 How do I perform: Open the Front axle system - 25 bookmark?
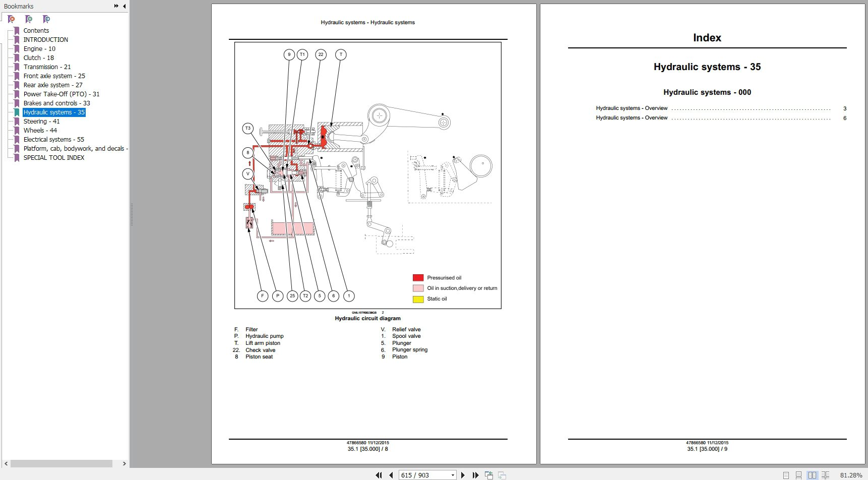click(x=54, y=76)
